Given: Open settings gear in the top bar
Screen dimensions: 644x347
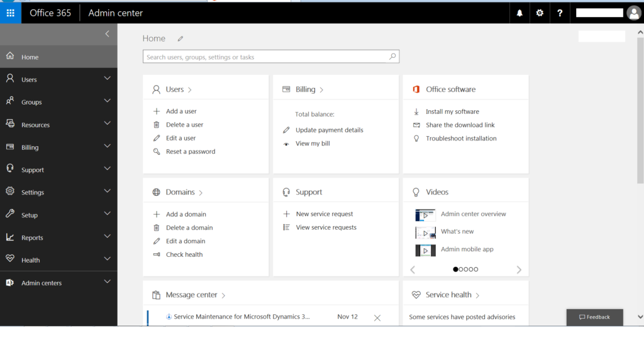Looking at the screenshot, I should coord(540,13).
